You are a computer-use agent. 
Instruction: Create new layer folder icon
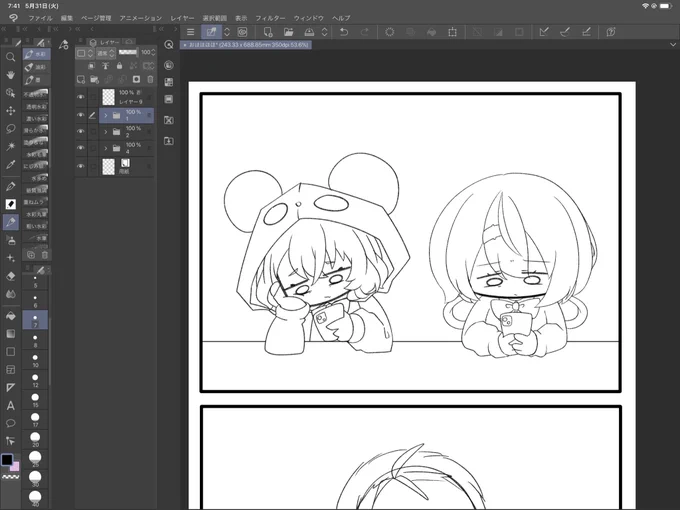pos(95,79)
